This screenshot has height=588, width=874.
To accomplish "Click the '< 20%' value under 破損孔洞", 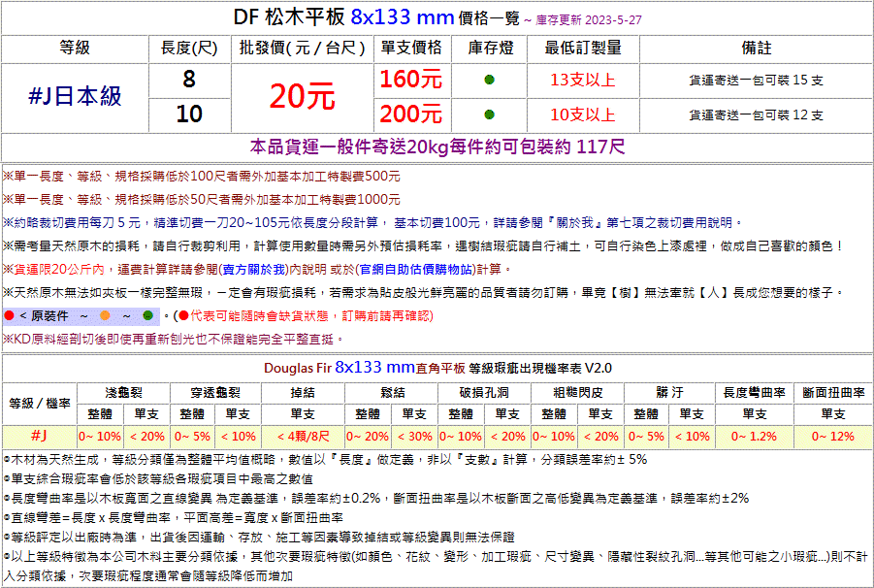I will click(507, 437).
